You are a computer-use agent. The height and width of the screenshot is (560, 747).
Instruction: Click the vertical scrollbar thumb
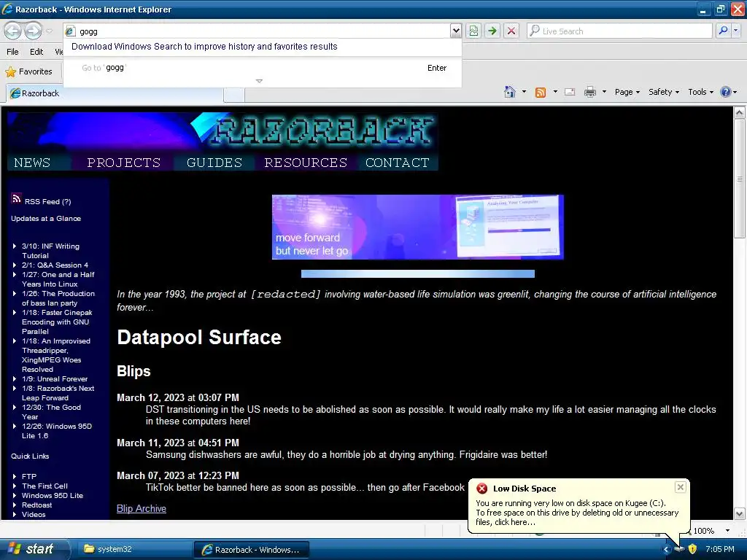pyautogui.click(x=740, y=179)
